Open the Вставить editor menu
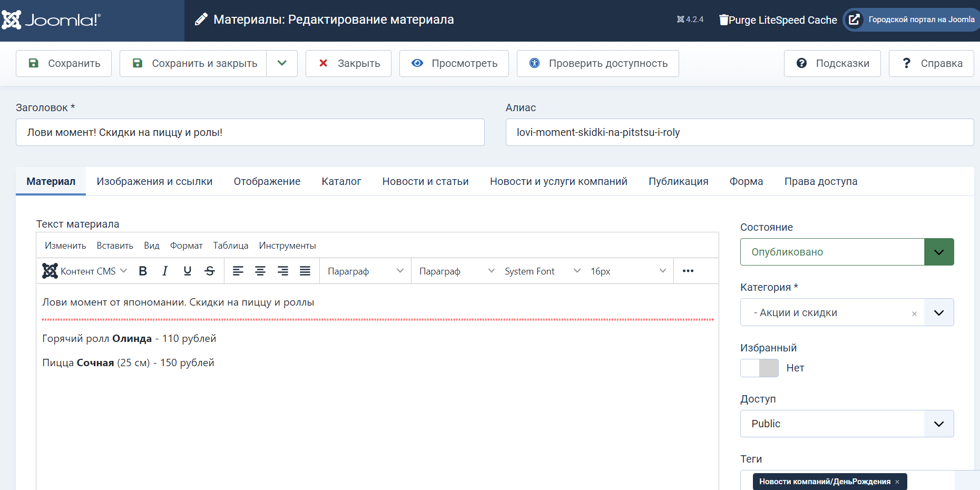Image resolution: width=980 pixels, height=490 pixels. pos(115,246)
